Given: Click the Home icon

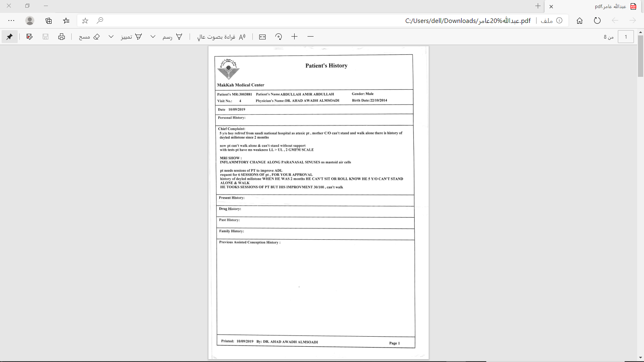Looking at the screenshot, I should click(580, 21).
